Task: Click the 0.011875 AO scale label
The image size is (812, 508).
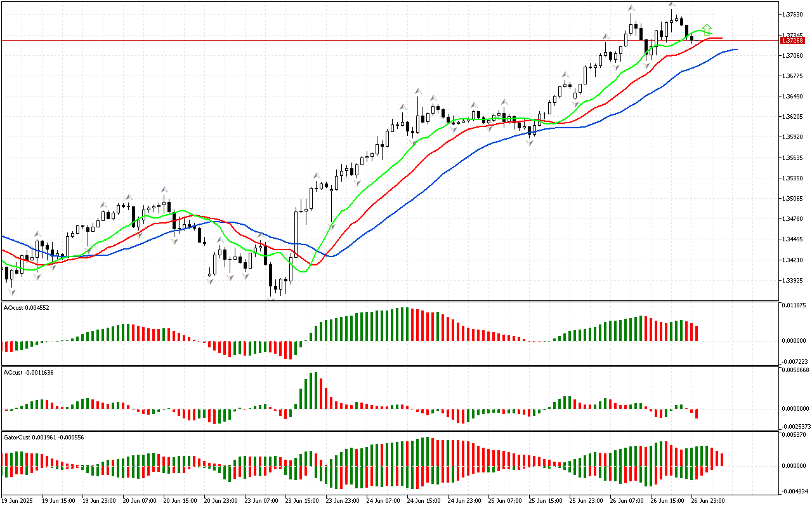Action: 793,305
